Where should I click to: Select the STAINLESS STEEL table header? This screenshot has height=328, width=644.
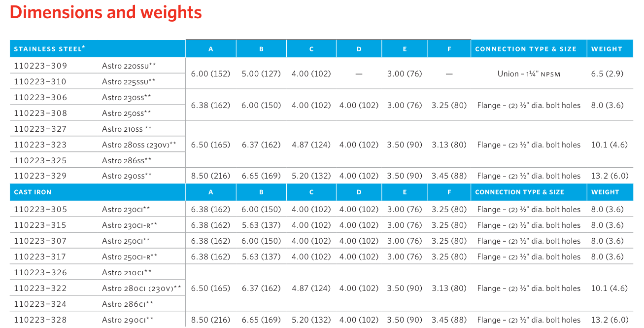pos(49,49)
